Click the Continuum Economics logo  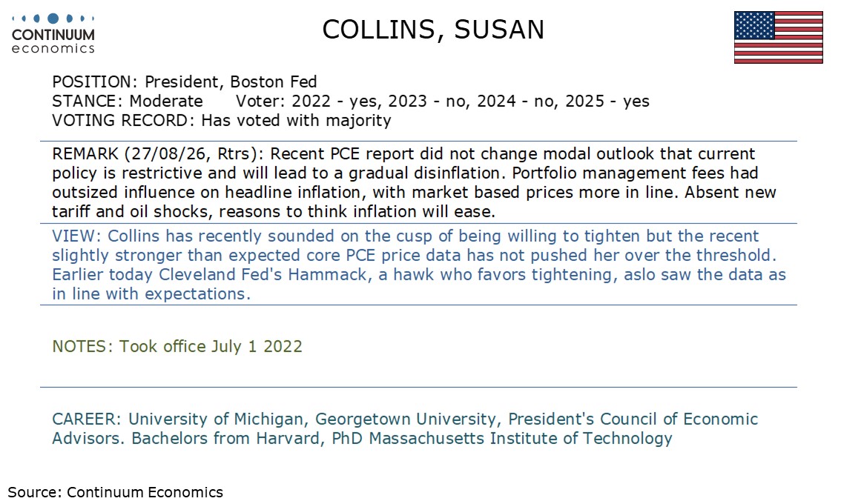click(x=53, y=34)
